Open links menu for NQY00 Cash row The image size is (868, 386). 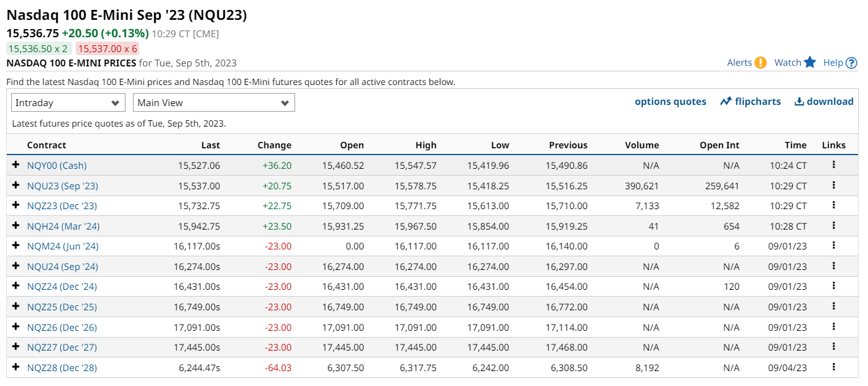(x=833, y=165)
